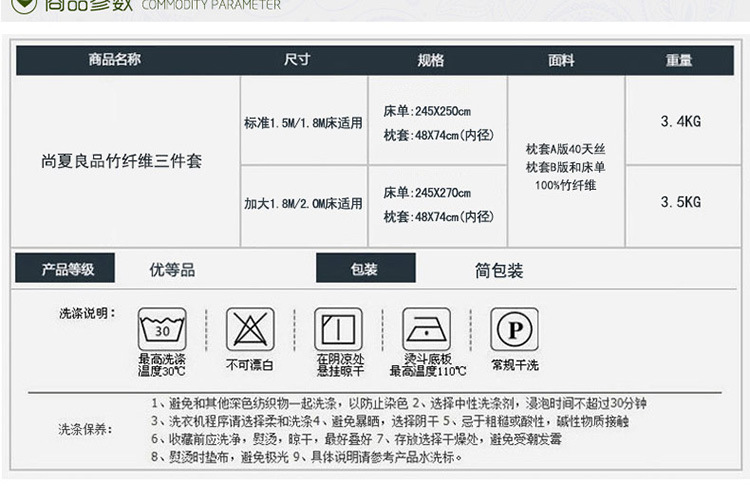Image resolution: width=750 pixels, height=502 pixels.
Task: Select the 3.4KG weight cell
Action: [x=681, y=121]
